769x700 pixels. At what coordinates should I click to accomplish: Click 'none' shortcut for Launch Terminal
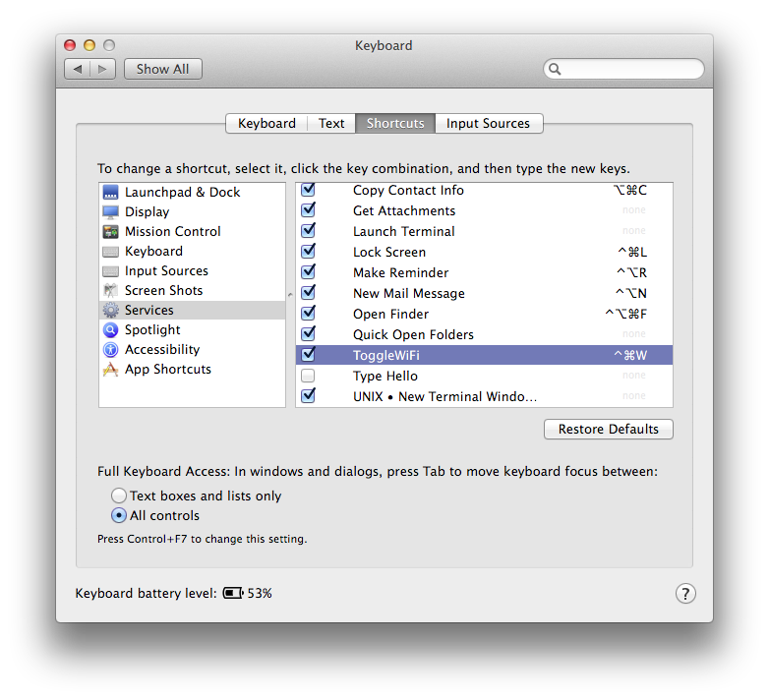(x=634, y=230)
